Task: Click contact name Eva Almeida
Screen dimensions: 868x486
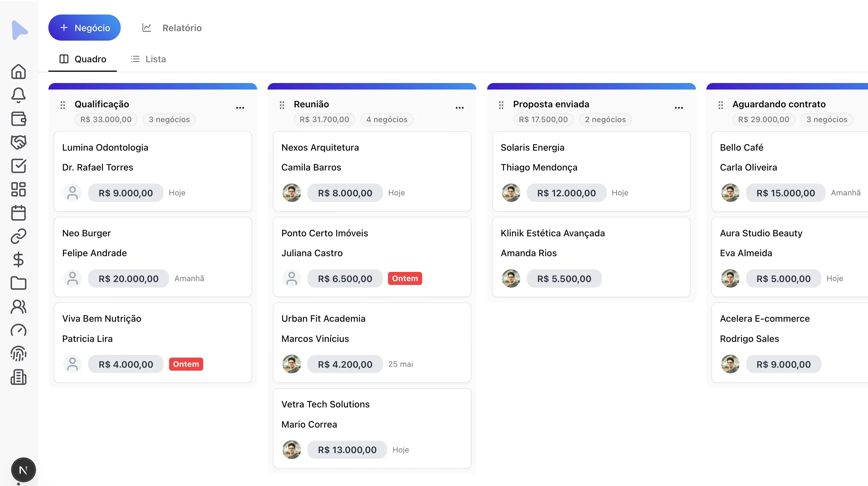Action: 746,253
